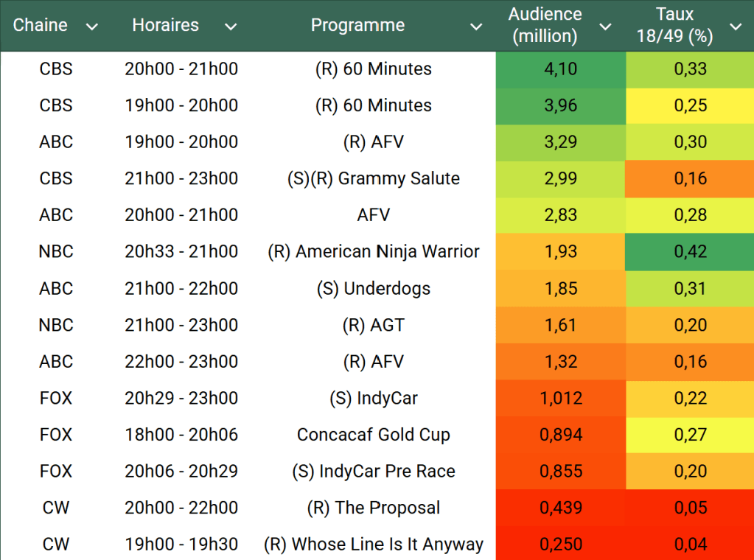Select the 0,250 audience cell

[560, 545]
